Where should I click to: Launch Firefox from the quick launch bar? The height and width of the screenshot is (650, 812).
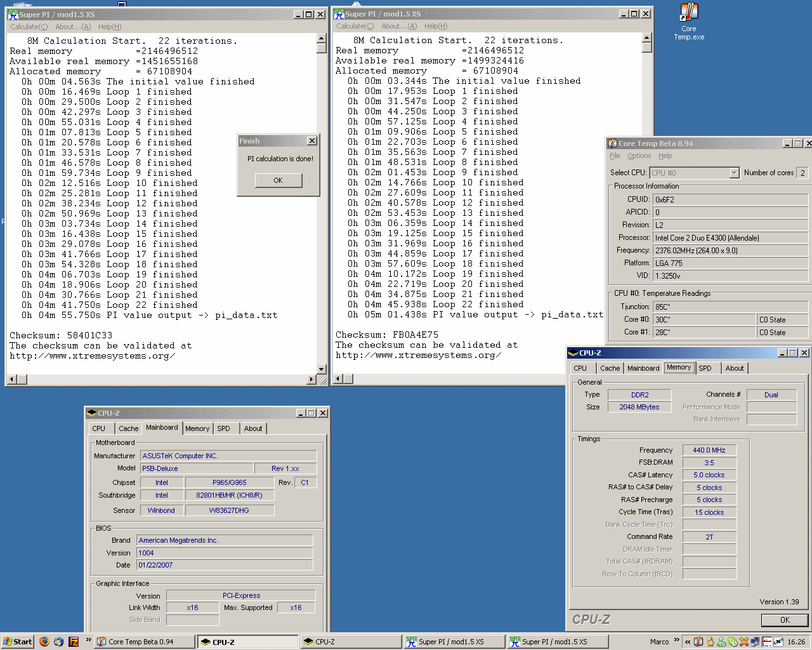point(44,642)
